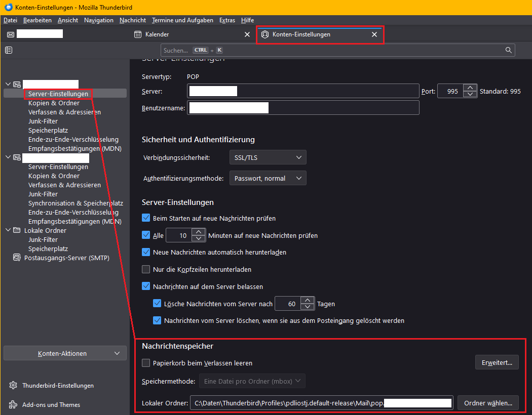The height and width of the screenshot is (415, 532).
Task: Toggle 'Beim Starten auf neue Nachrichten prüfen'
Action: (x=146, y=218)
